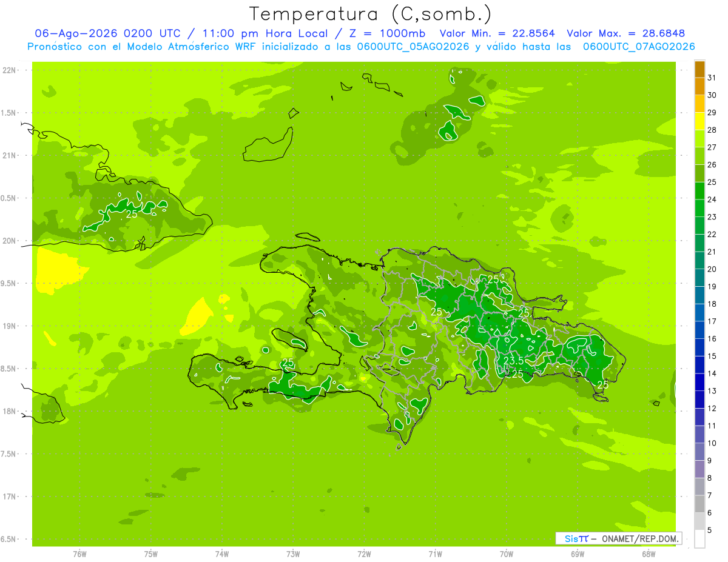Screen dimensions: 728x562
Task: Click the legend swatch between 24 and 25
Action: pos(699,191)
